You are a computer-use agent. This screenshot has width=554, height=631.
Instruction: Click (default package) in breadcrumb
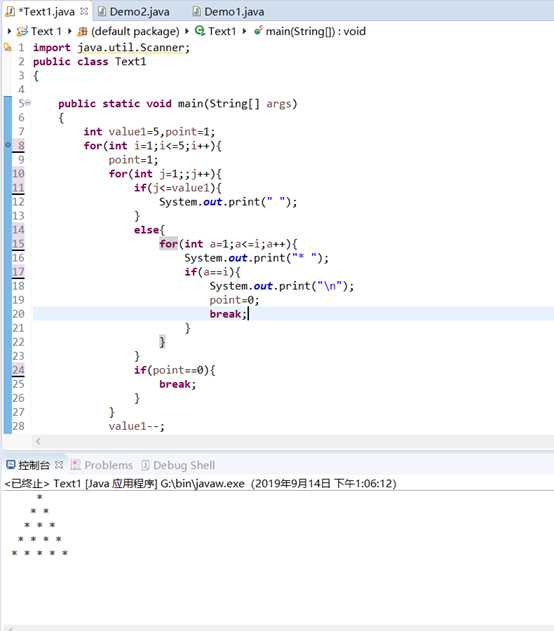pyautogui.click(x=135, y=31)
